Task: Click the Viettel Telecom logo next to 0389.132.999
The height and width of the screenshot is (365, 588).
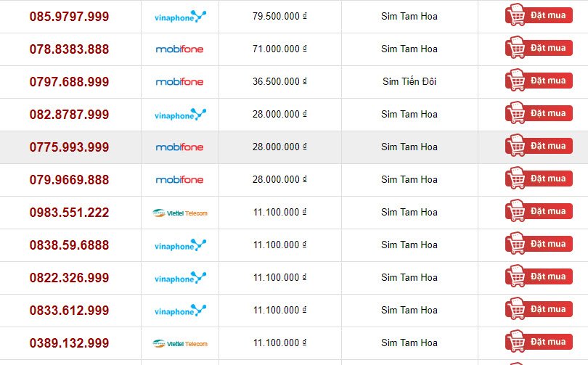Action: [180, 343]
